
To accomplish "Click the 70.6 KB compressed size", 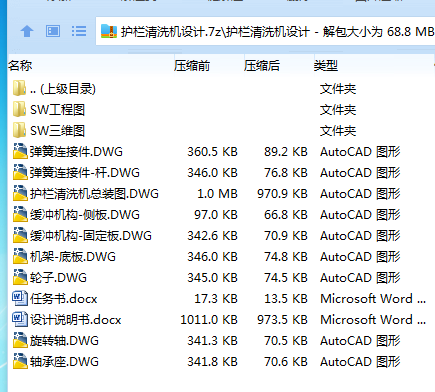I will (x=286, y=362).
